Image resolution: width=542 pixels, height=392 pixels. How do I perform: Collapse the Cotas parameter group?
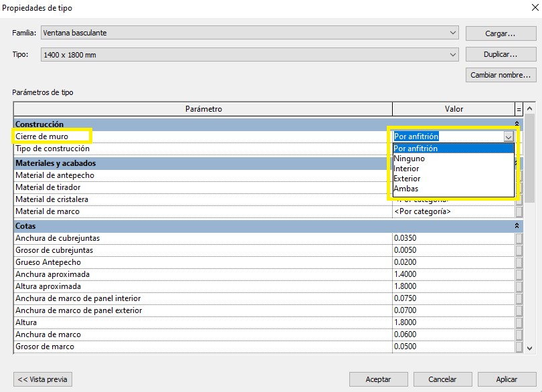tap(517, 226)
